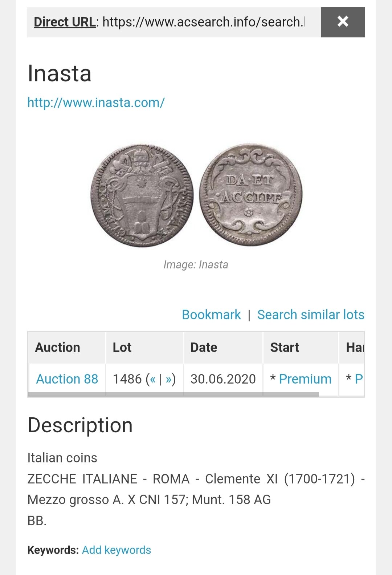Close the Direct URL bar

coord(343,22)
